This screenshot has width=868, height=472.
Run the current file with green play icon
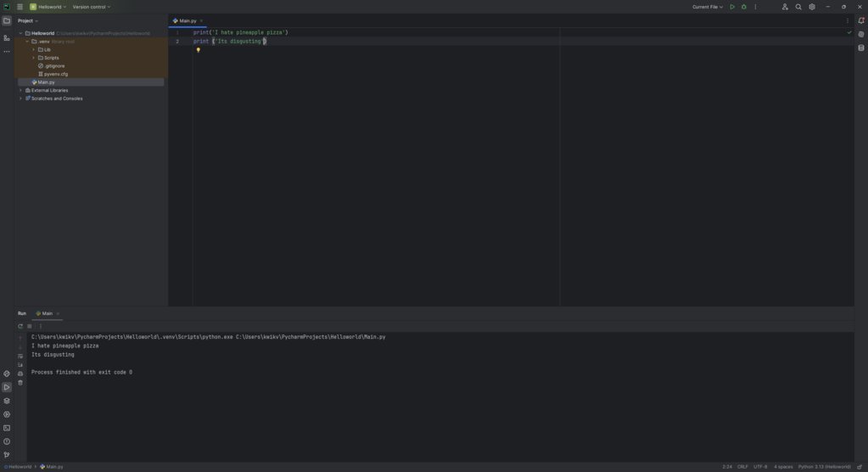click(x=732, y=7)
